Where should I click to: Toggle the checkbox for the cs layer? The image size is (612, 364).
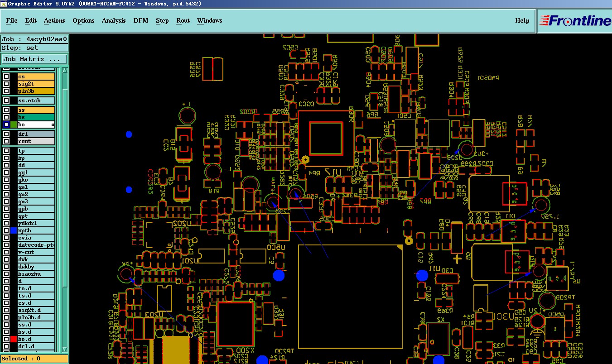coord(6,77)
